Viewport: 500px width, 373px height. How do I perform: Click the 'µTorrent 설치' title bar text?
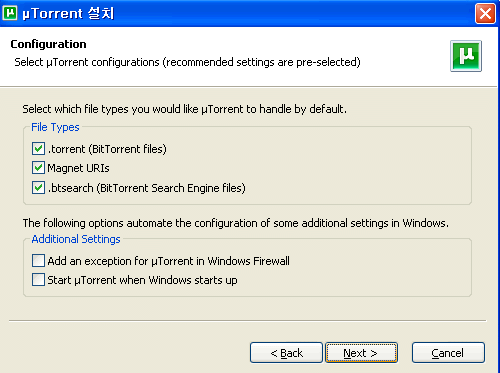[68, 14]
